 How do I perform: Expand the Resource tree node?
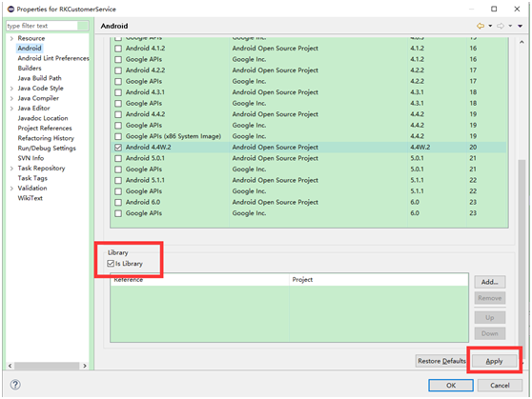click(x=11, y=38)
